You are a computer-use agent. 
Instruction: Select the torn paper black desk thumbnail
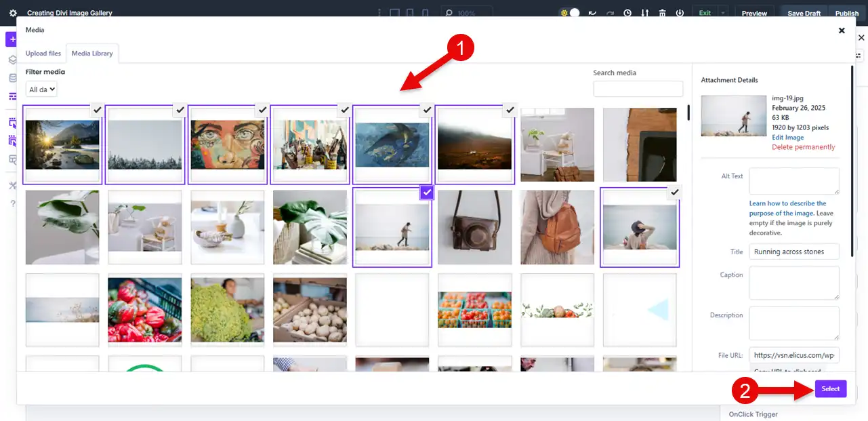tap(640, 144)
